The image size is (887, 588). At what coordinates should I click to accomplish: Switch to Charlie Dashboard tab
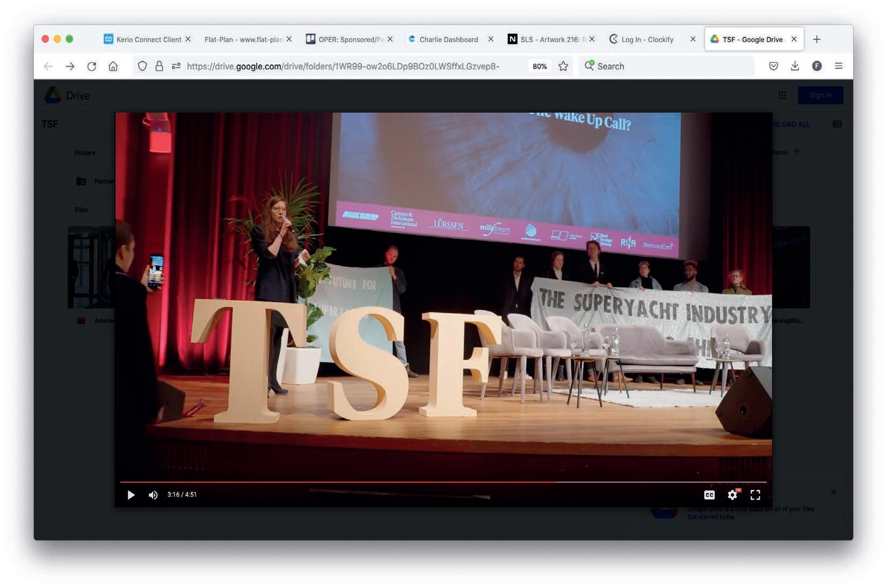pyautogui.click(x=449, y=39)
